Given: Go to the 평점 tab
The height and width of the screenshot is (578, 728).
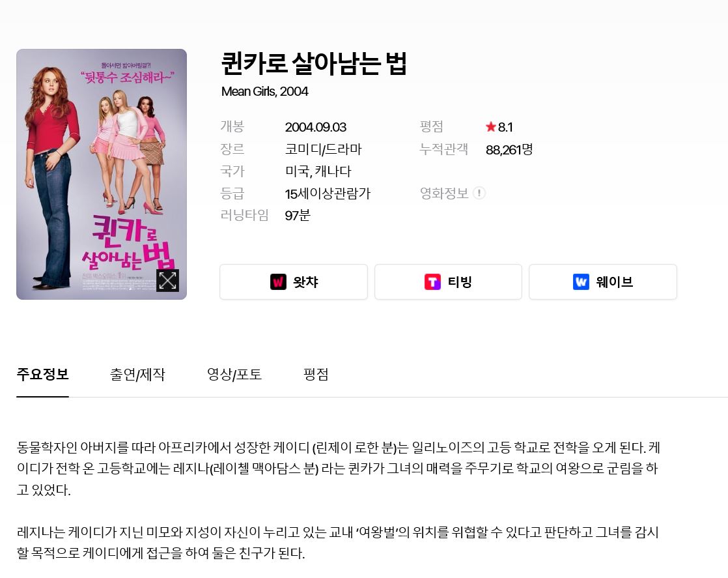Looking at the screenshot, I should tap(316, 374).
